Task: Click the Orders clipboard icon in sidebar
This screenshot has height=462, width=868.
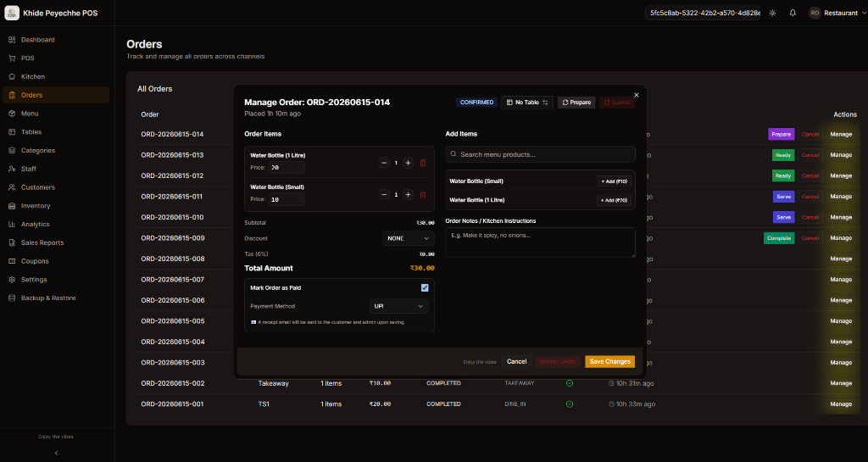Action: click(12, 95)
